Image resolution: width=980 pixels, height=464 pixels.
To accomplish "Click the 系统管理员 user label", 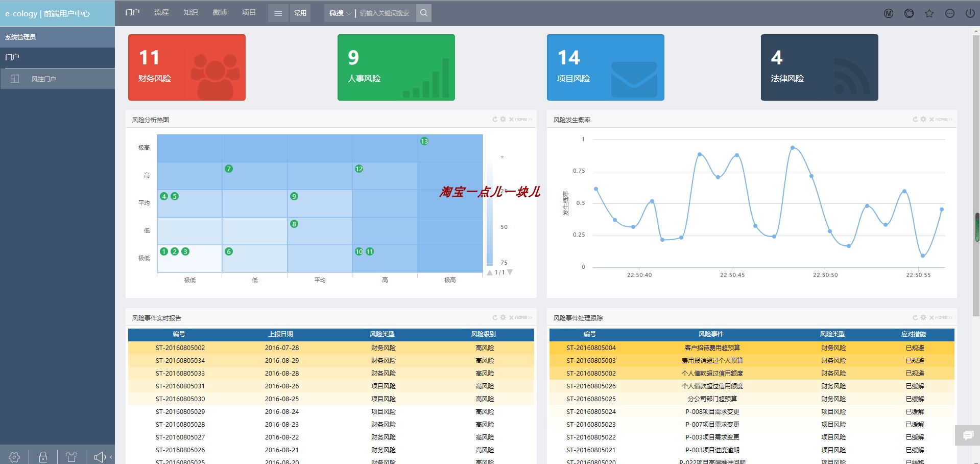I will click(x=20, y=37).
